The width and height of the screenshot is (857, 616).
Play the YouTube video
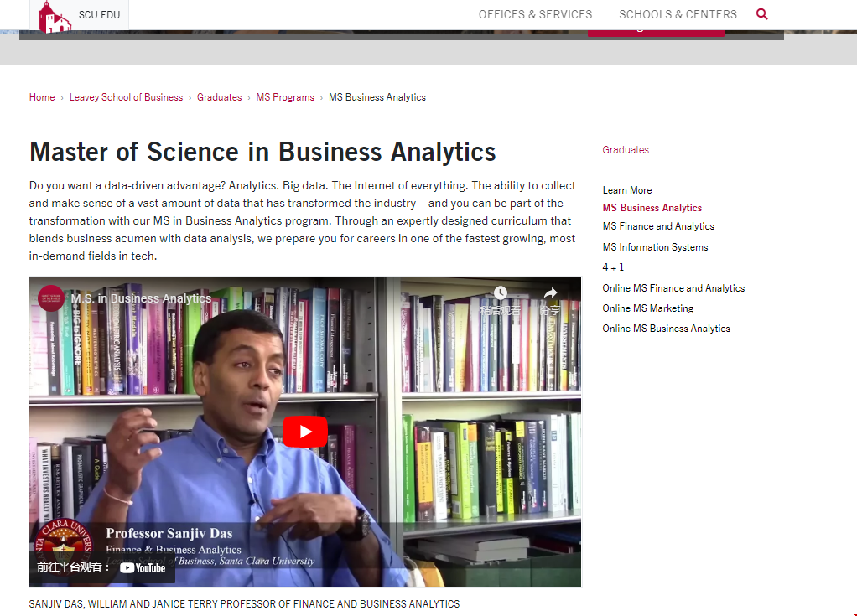[x=304, y=432]
